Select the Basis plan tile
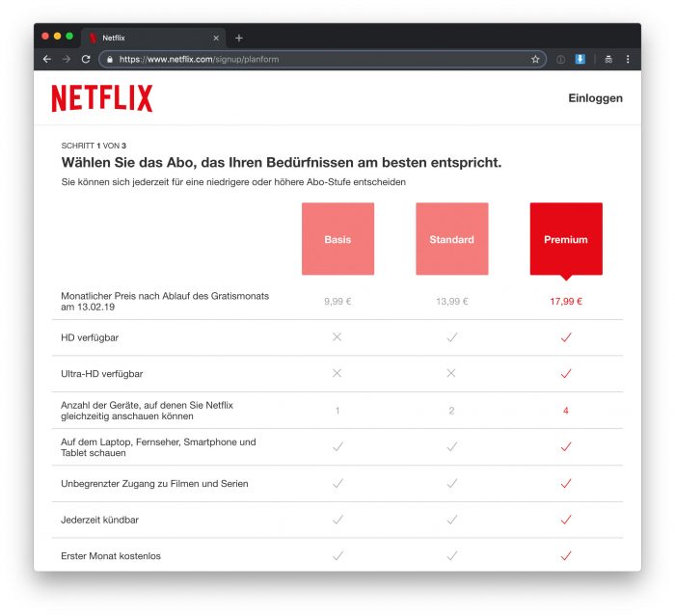The image size is (675, 616). pyautogui.click(x=337, y=239)
